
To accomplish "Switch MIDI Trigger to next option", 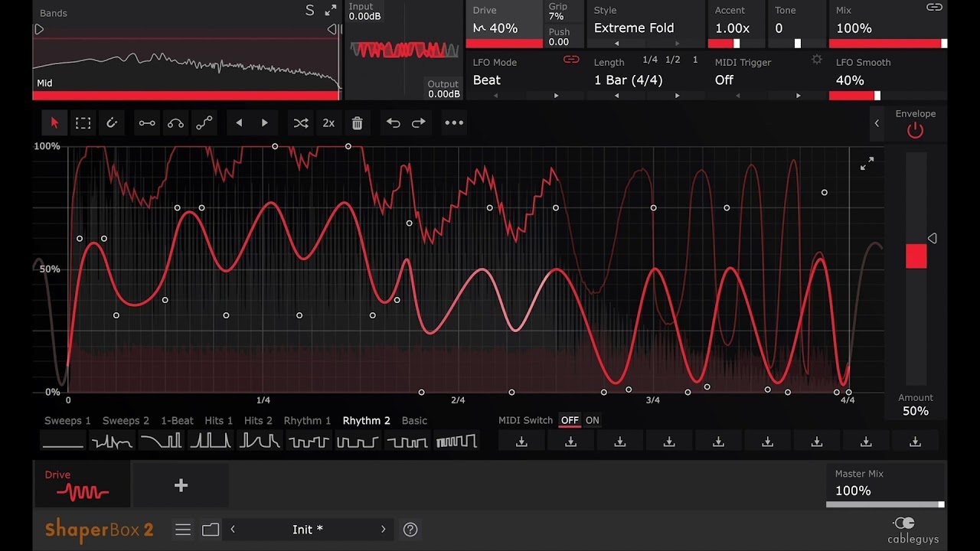I will (798, 96).
